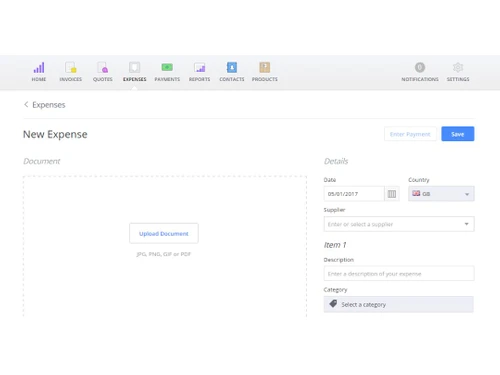Open the Settings gear icon
Screen dimensions: 500x375
458,67
